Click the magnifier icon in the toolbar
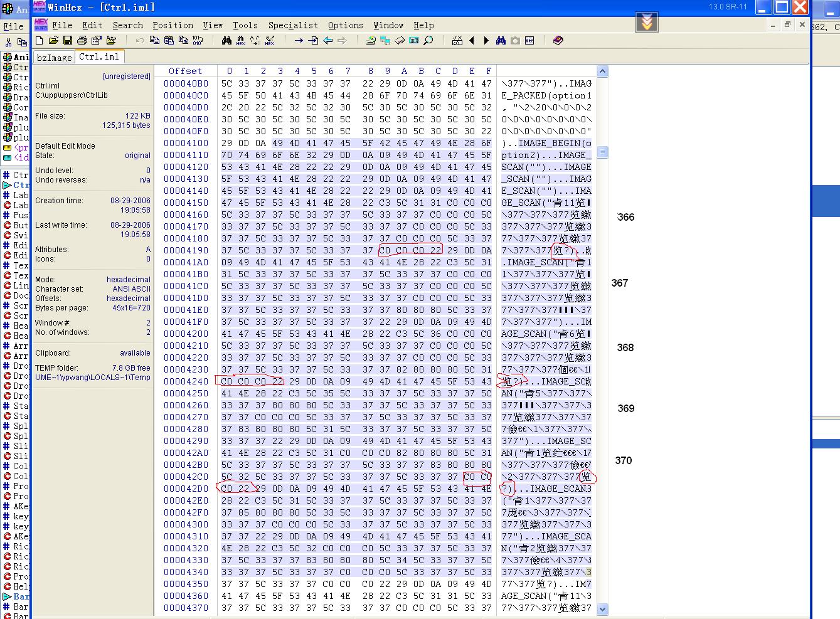This screenshot has height=619, width=840. tap(428, 41)
